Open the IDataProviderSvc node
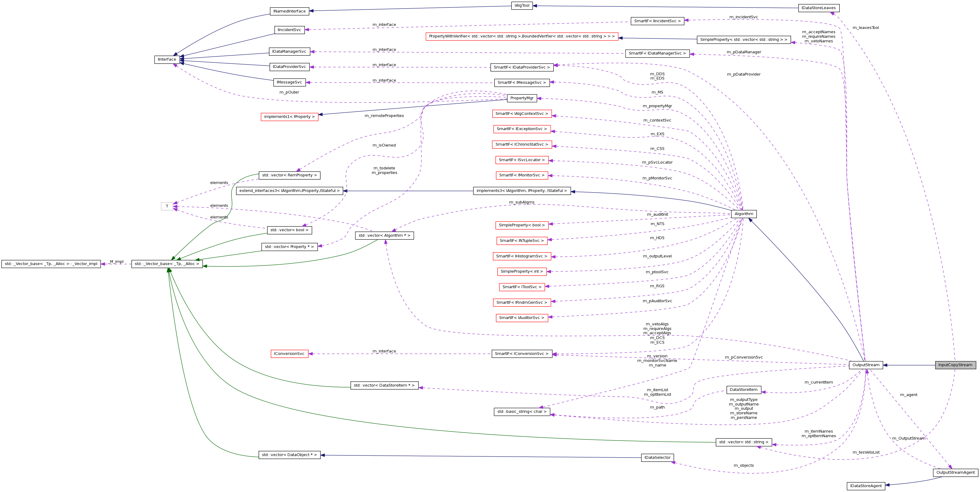The image size is (980, 492). (290, 66)
